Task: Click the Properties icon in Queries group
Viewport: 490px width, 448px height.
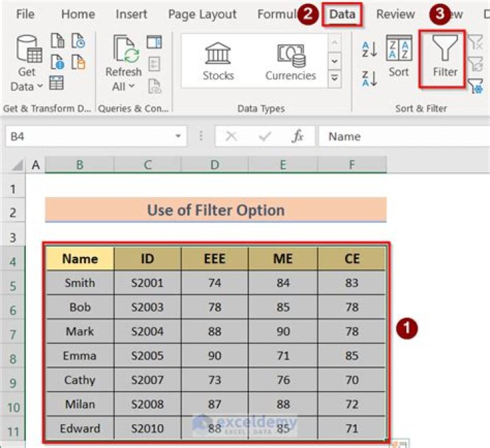Action: click(x=154, y=64)
